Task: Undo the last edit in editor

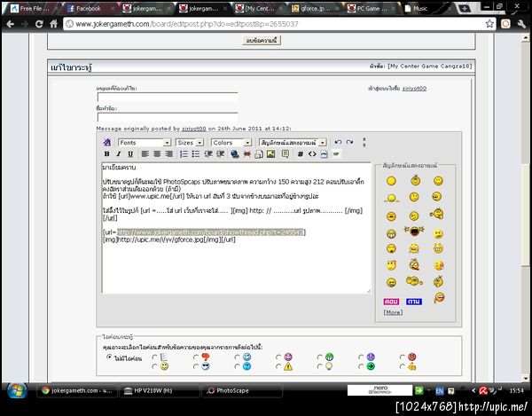Action: click(x=338, y=142)
